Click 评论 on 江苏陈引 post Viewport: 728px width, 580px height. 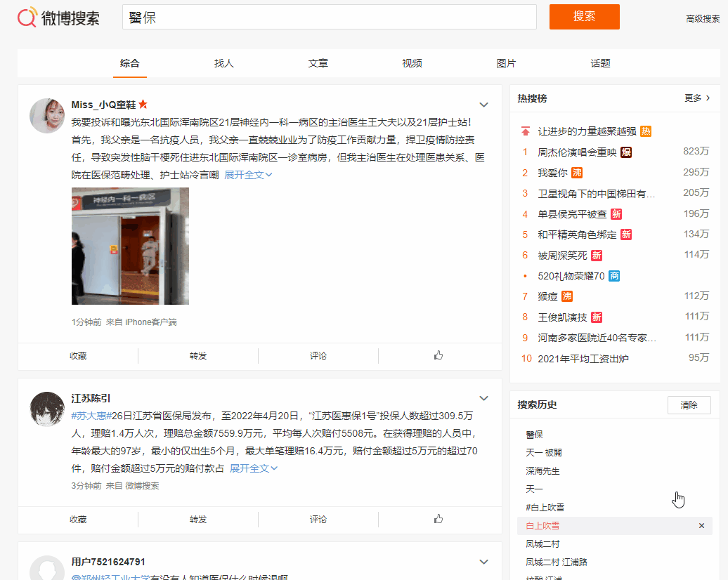coord(318,520)
